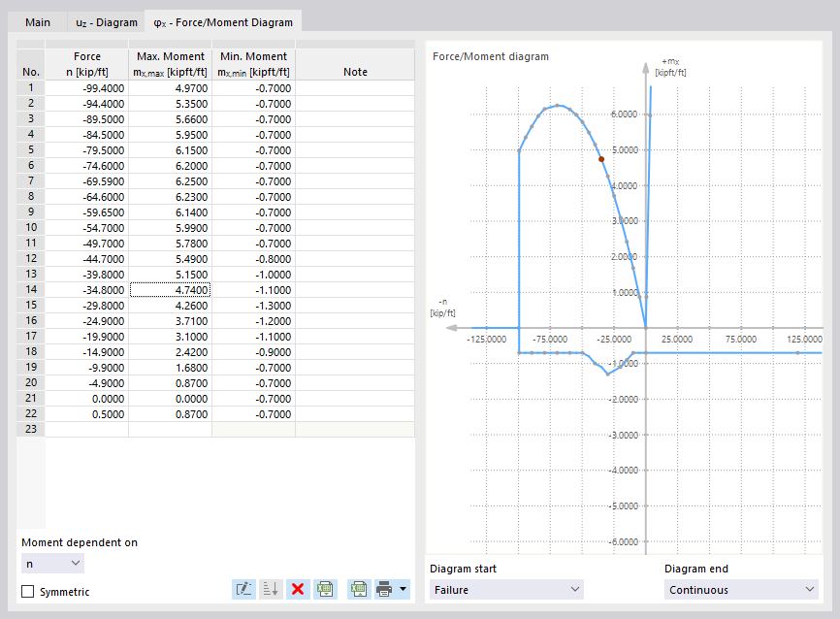Click the red highlighted point on diagram curve
The width and height of the screenshot is (840, 619).
(x=601, y=159)
